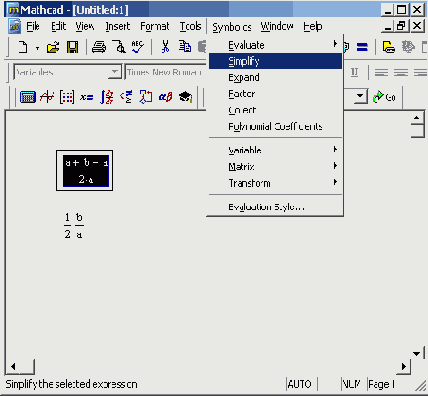Viewport: 428px width, 396px height.
Task: Click the vertical scrollbar down arrow
Action: tap(417, 354)
